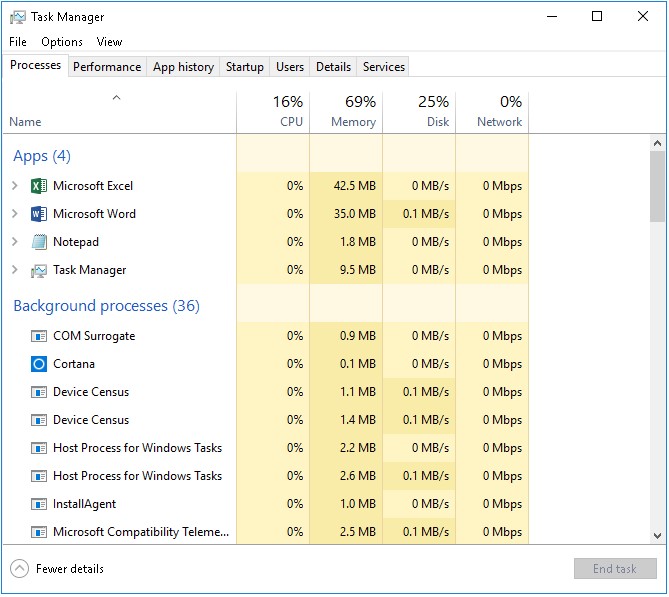Screen dimensions: 669x597
Task: Click the Cortana circle icon
Action: coord(39,364)
